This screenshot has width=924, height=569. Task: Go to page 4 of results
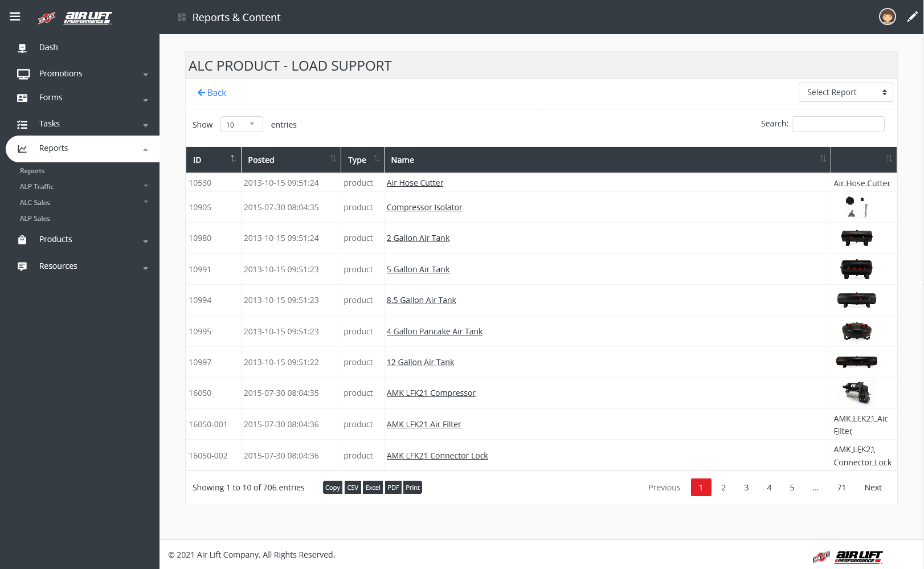[769, 488]
